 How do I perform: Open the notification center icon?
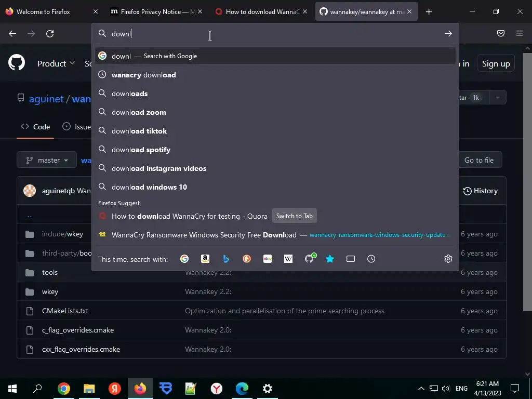tap(515, 389)
